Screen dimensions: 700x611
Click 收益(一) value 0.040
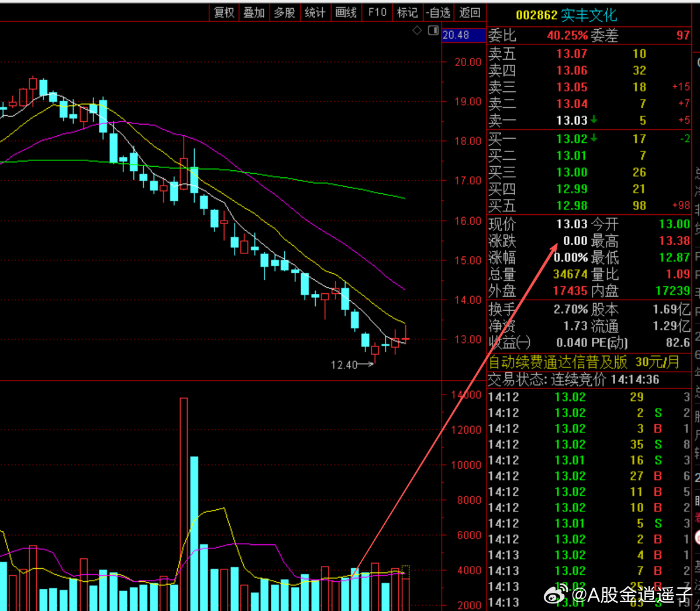tap(571, 342)
